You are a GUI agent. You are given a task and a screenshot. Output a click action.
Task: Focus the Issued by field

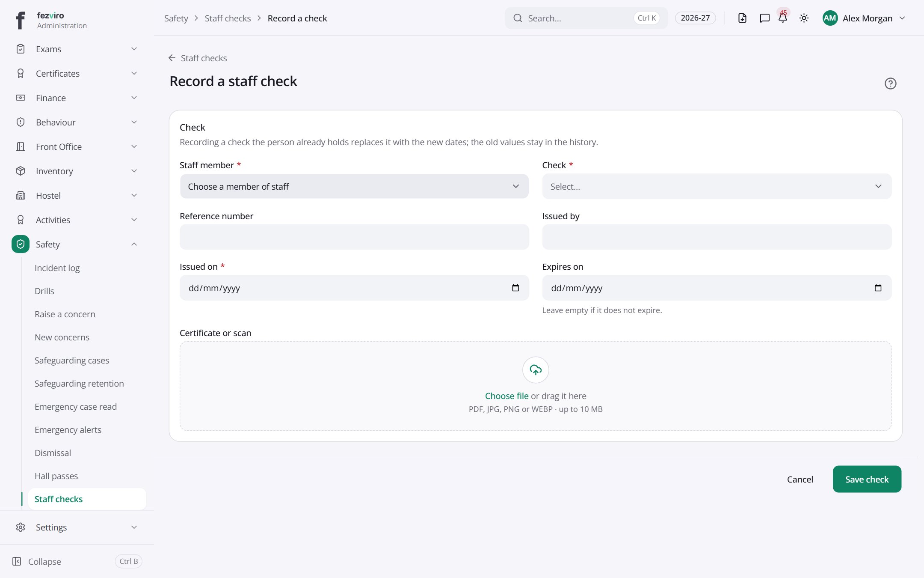[x=717, y=237]
